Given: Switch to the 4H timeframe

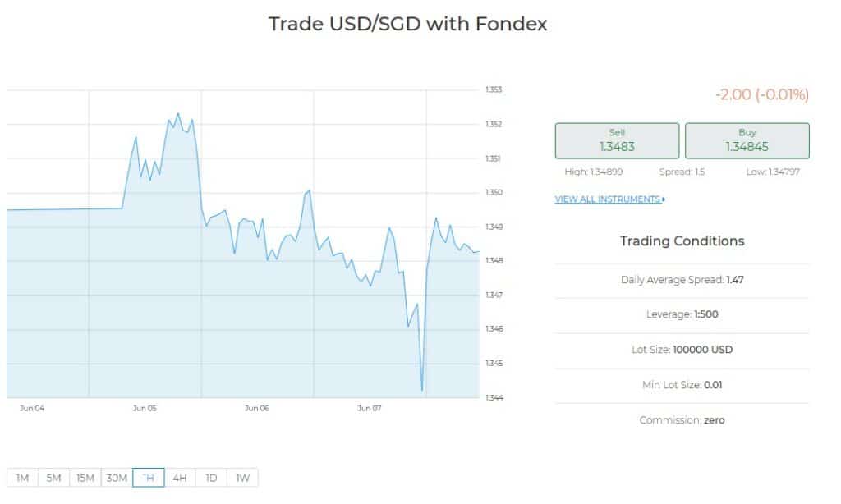Looking at the screenshot, I should 180,478.
